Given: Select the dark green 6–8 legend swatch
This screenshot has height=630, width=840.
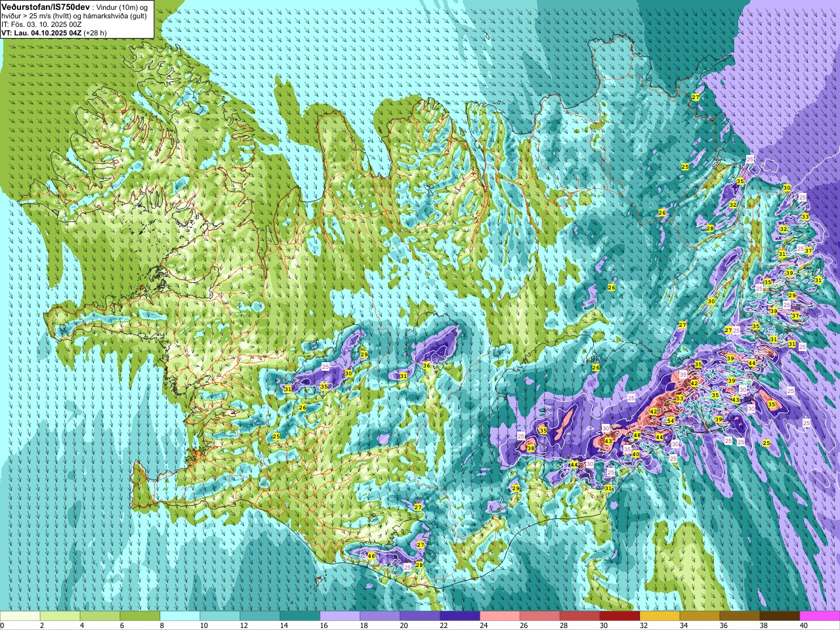Looking at the screenshot, I should [x=140, y=616].
